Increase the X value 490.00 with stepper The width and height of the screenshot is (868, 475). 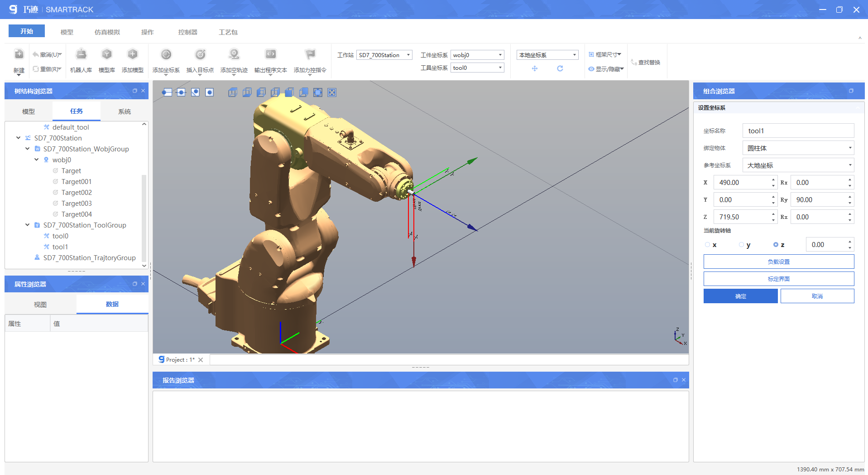coord(773,179)
